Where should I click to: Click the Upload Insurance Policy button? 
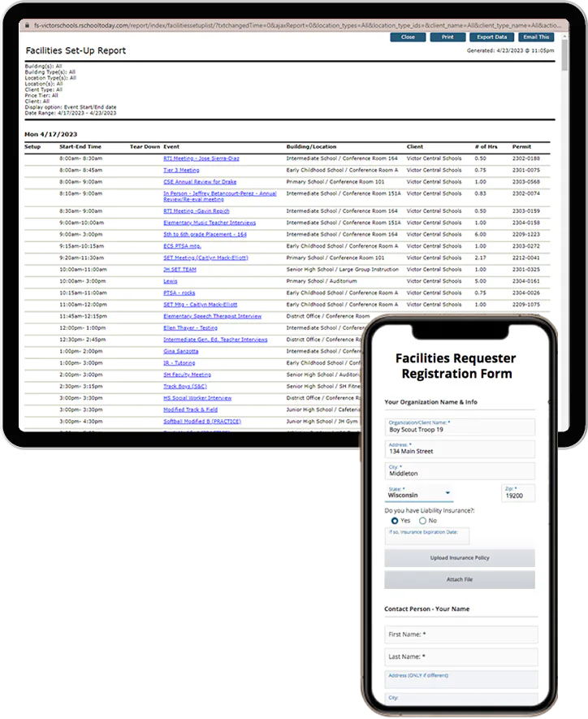coord(460,558)
